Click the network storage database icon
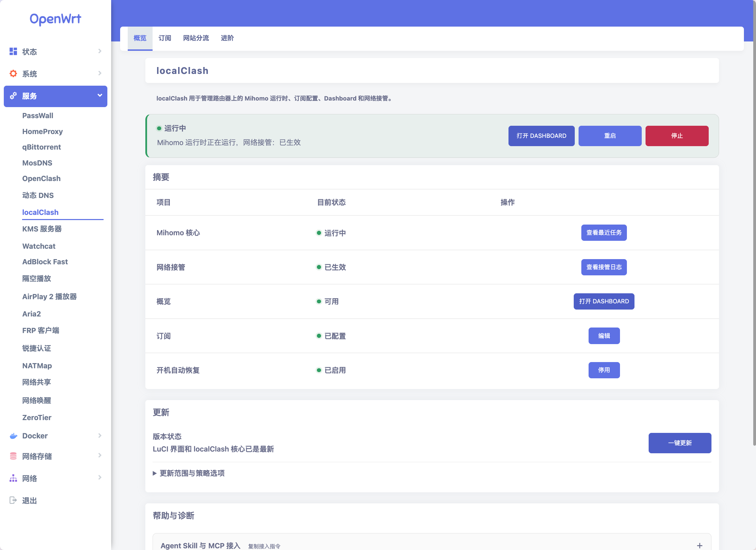 click(13, 456)
